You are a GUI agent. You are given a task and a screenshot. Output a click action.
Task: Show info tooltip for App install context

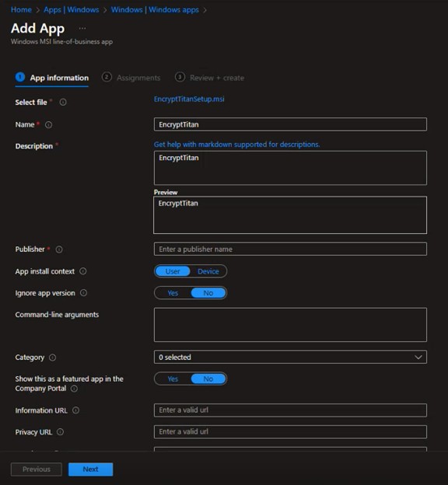[x=83, y=271]
